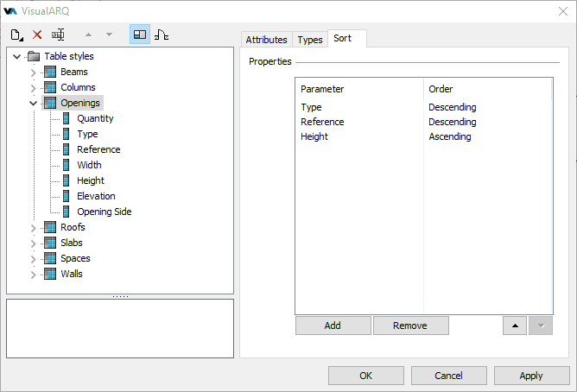
Task: Expand the Spaces tree node
Action: (x=33, y=259)
